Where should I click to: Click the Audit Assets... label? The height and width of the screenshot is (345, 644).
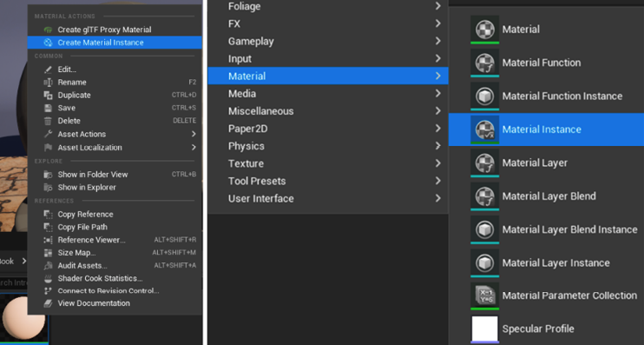(82, 265)
